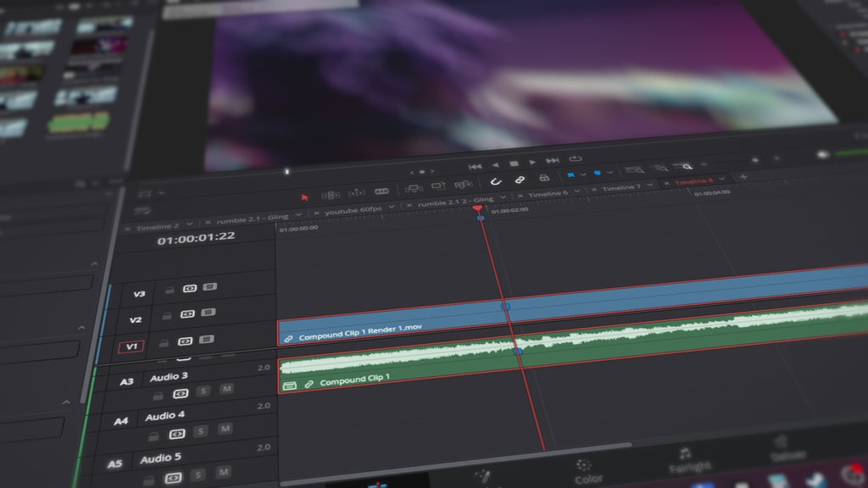
Task: Click the plus button to add a new timeline tab
Action: point(743,175)
